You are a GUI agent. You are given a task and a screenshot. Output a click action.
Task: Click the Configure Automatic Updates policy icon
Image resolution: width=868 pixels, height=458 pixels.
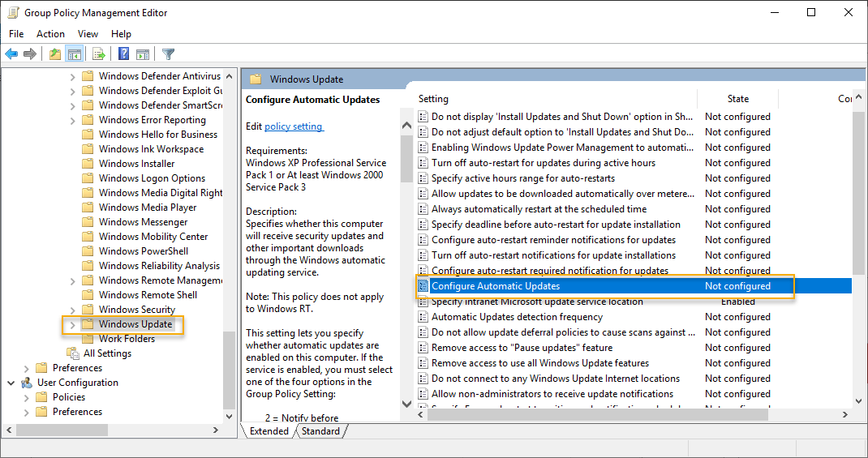[x=423, y=286]
